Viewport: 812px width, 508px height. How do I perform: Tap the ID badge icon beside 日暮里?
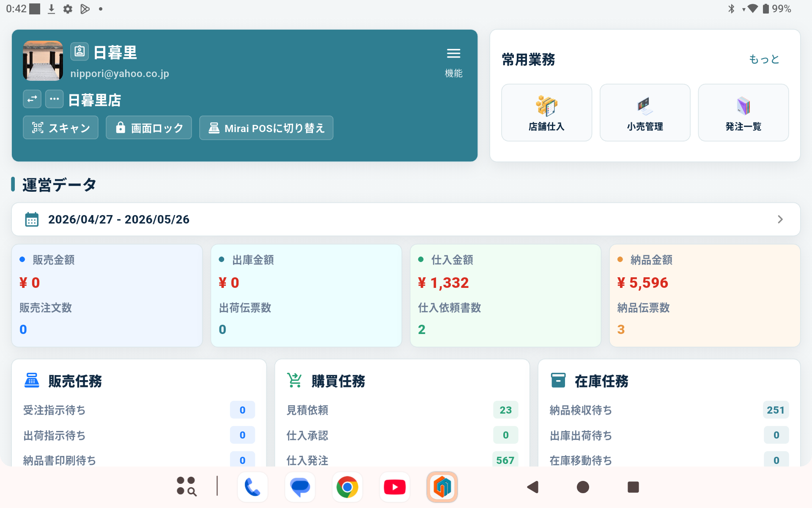80,52
